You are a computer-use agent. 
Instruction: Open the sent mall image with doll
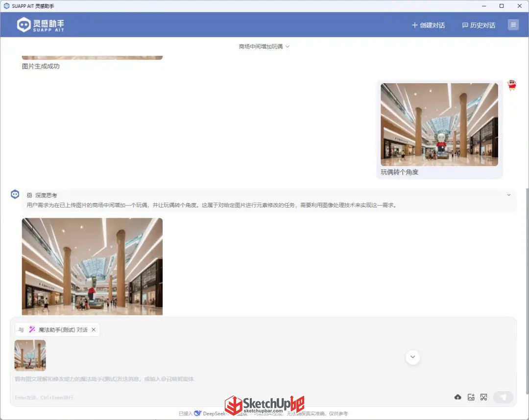(x=439, y=124)
